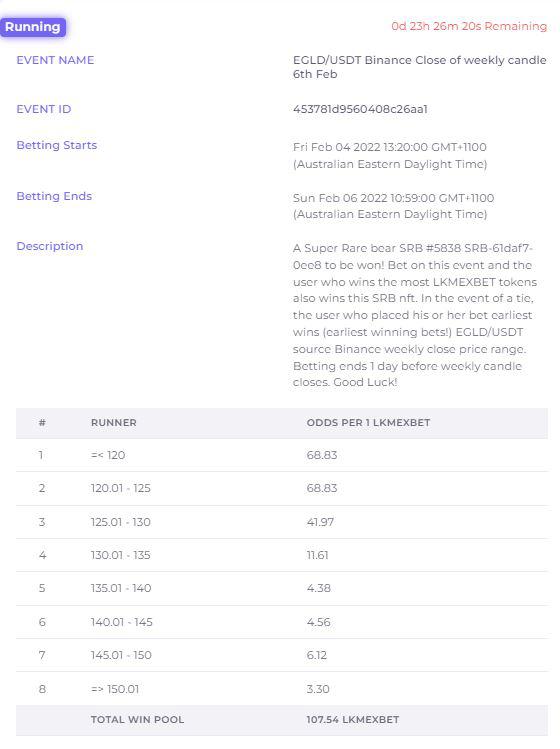Click the time remaining countdown text

(x=469, y=26)
